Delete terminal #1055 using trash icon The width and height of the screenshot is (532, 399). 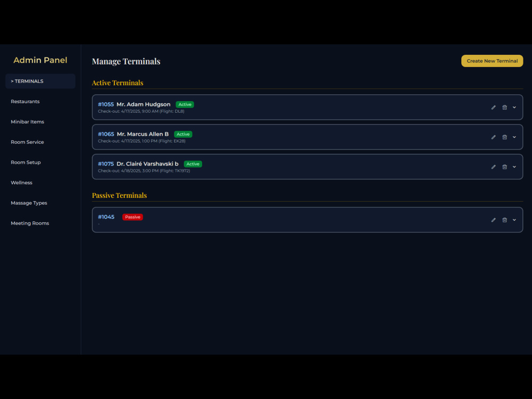[504, 107]
